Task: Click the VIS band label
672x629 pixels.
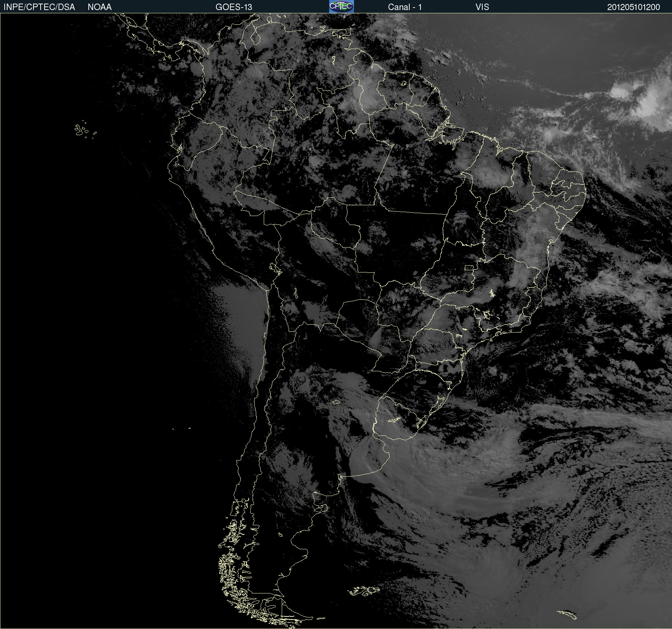Action: tap(482, 7)
